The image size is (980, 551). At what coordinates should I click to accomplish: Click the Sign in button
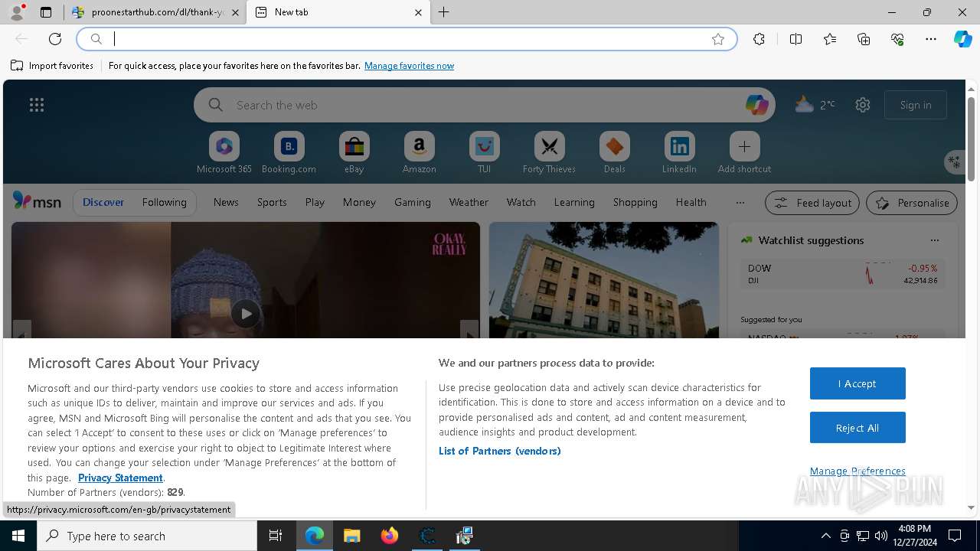(x=916, y=105)
